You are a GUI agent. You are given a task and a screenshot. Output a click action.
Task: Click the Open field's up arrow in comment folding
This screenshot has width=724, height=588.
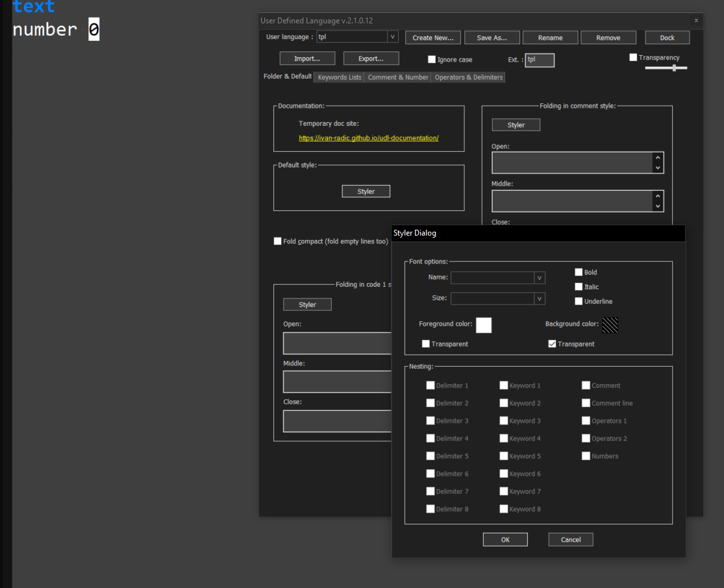point(658,158)
